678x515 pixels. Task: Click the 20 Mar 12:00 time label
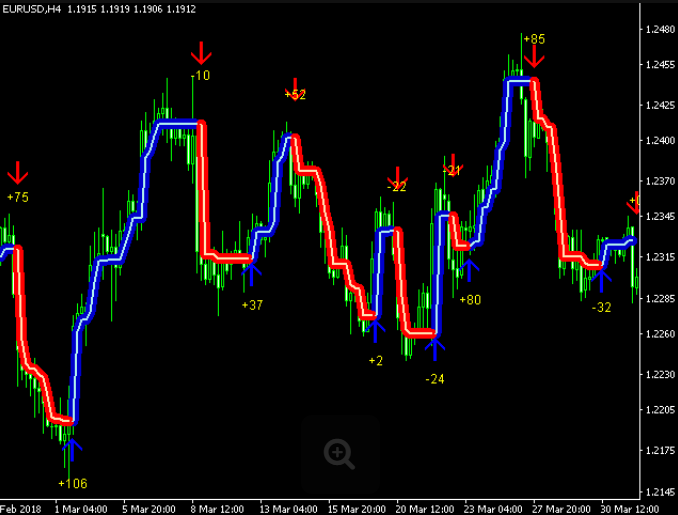pos(425,509)
